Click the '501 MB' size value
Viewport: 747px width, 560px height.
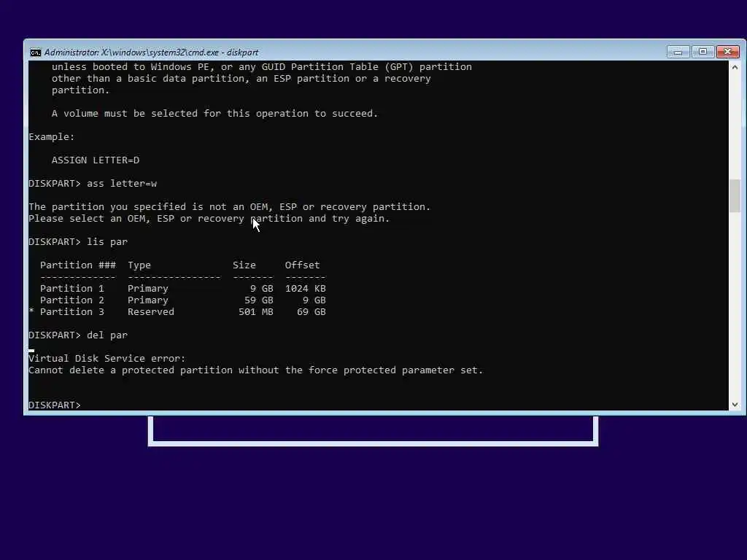coord(256,312)
